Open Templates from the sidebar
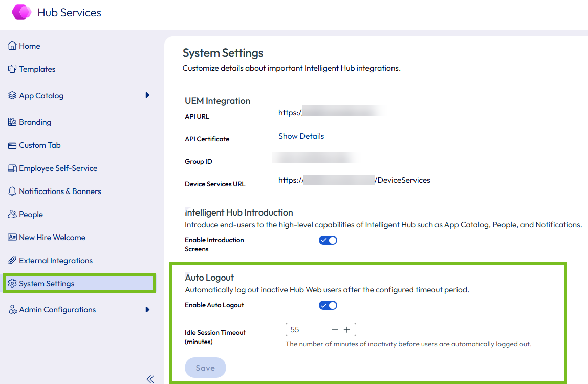The image size is (588, 384). click(x=37, y=69)
